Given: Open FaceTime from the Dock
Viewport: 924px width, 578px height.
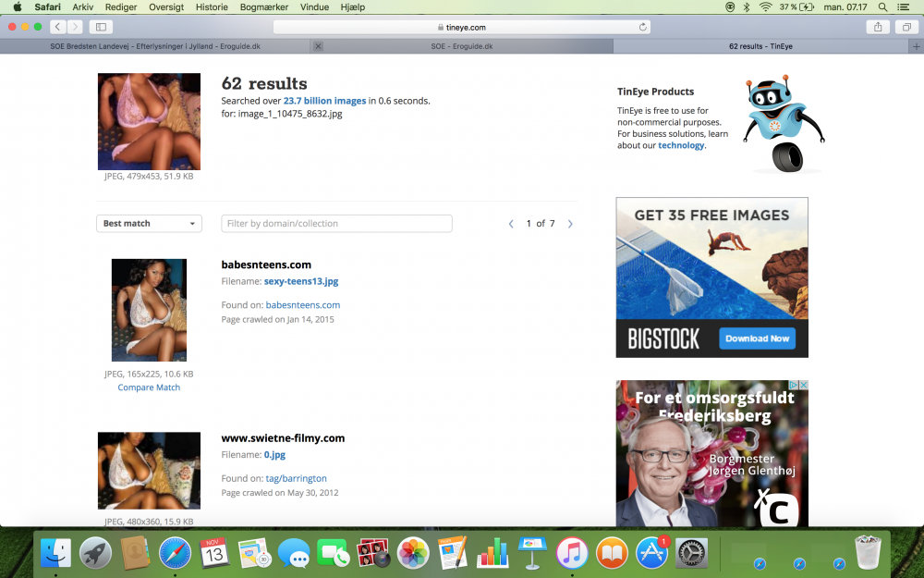Looking at the screenshot, I should pos(333,553).
